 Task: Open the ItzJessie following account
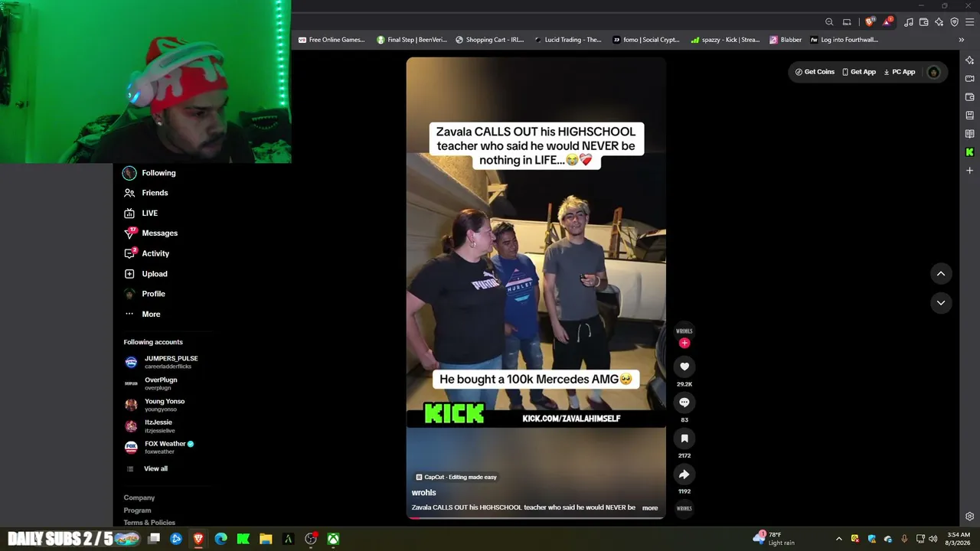(149, 426)
